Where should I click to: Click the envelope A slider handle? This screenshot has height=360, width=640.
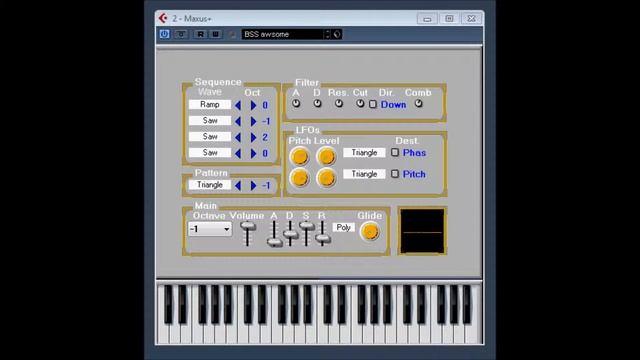tap(275, 242)
